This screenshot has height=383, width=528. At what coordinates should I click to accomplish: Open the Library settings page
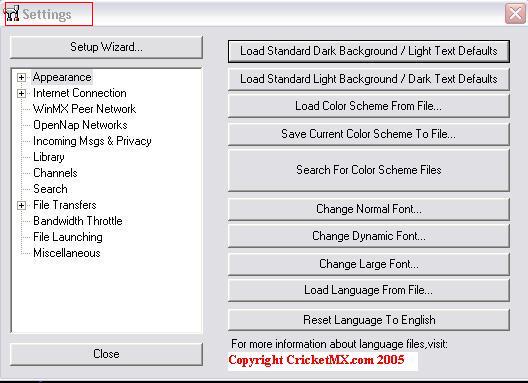click(49, 157)
